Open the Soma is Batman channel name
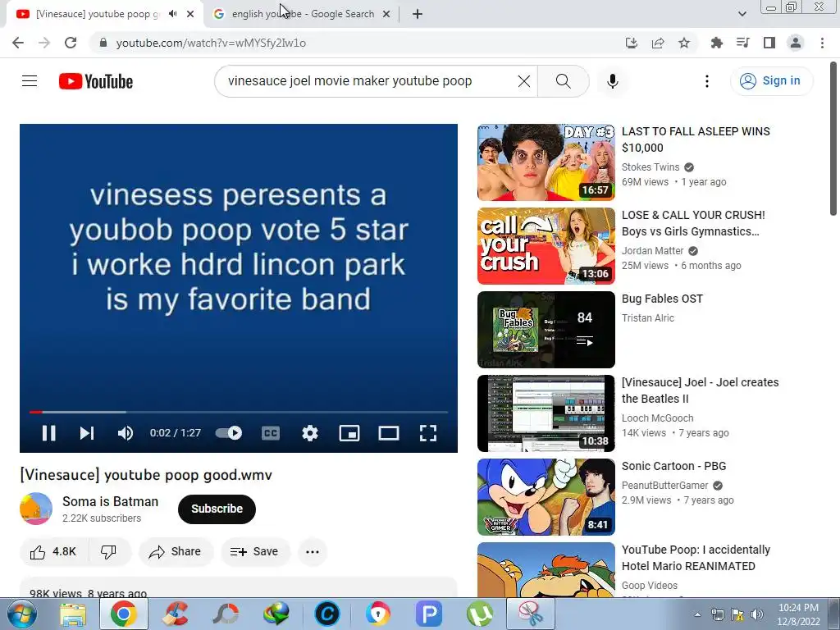Viewport: 840px width, 630px height. point(111,501)
